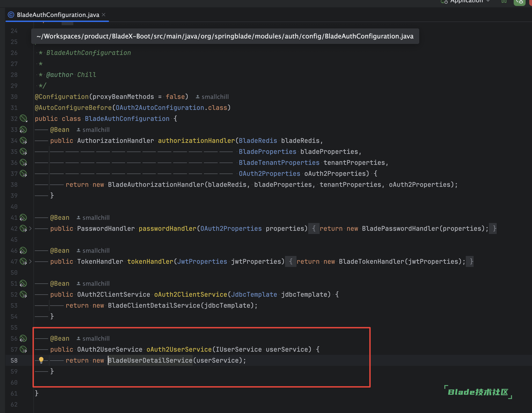Click the smallchill author hint on line 56
This screenshot has width=532, height=413.
(x=93, y=339)
